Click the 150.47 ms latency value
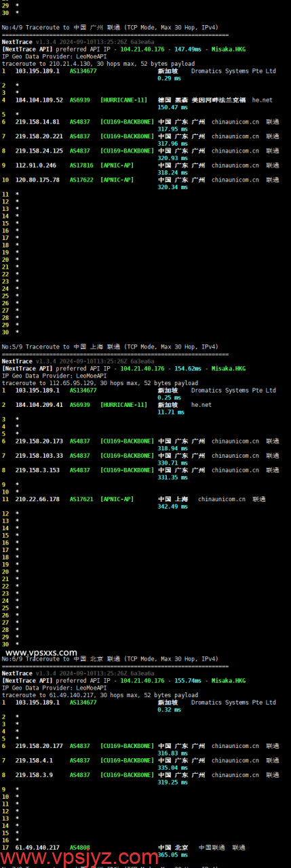The width and height of the screenshot is (291, 868). 173,107
